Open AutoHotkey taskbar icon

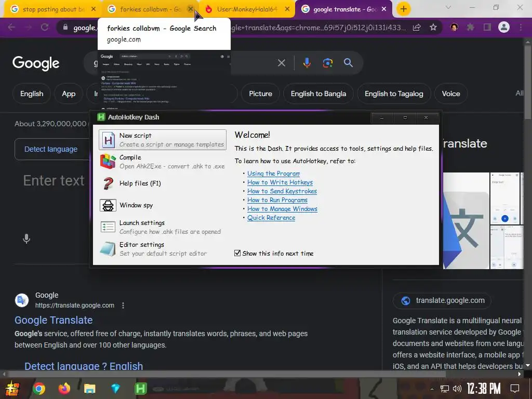[x=140, y=389]
